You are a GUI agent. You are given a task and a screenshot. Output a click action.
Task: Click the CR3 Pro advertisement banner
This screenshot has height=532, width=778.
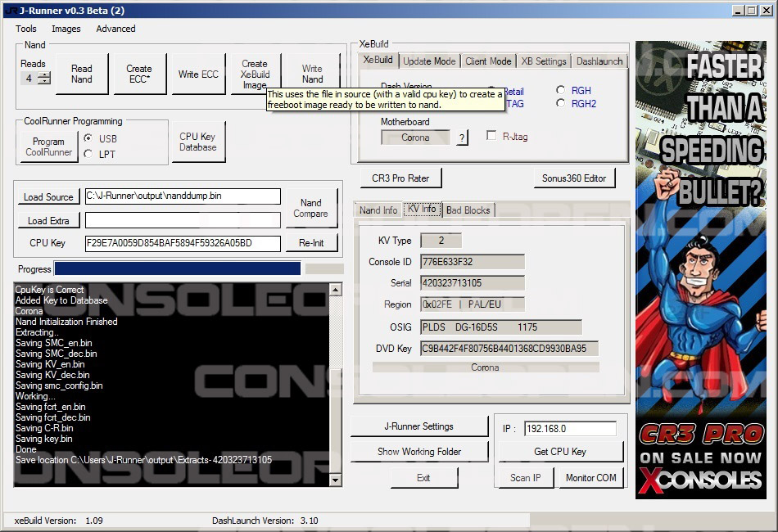coord(700,270)
